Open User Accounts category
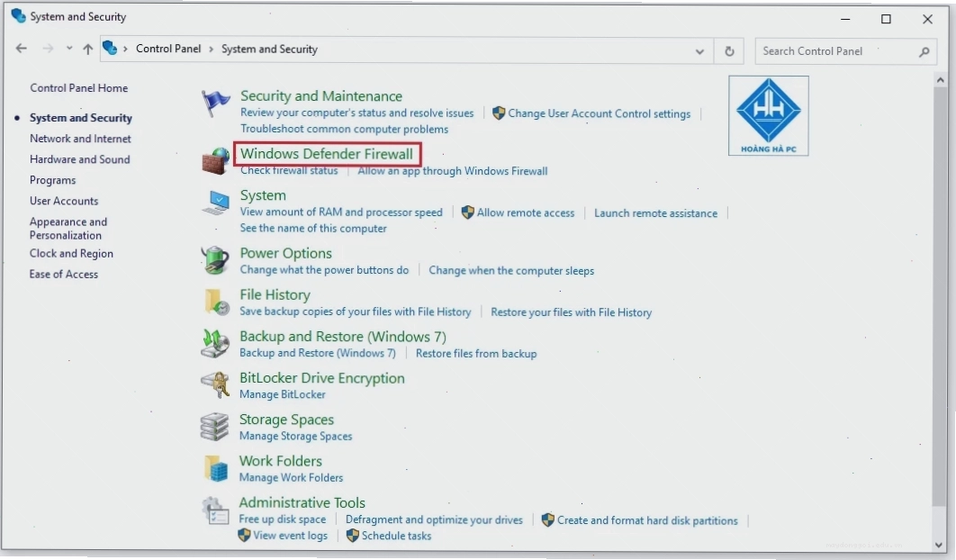Screen dimensions: 956x560 pos(64,201)
